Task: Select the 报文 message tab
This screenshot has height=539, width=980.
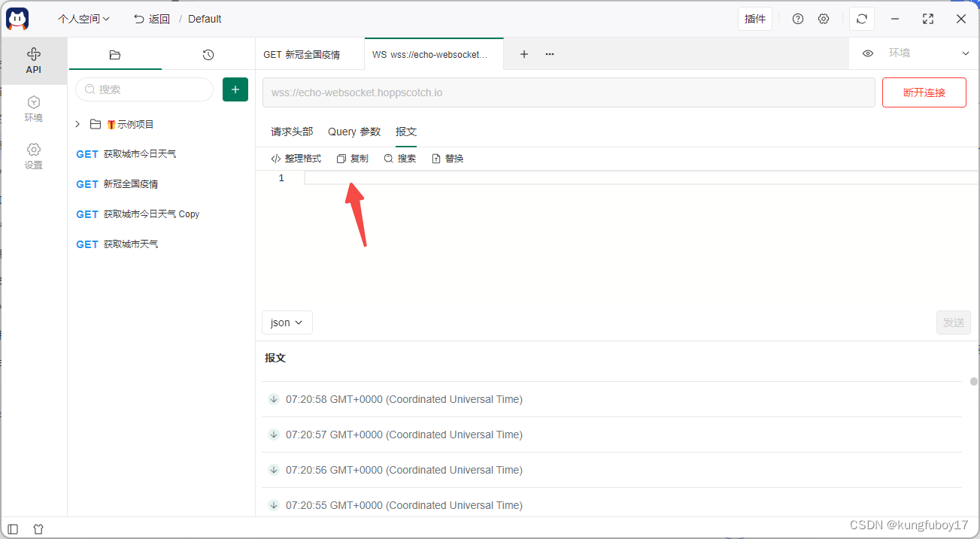Action: click(406, 132)
